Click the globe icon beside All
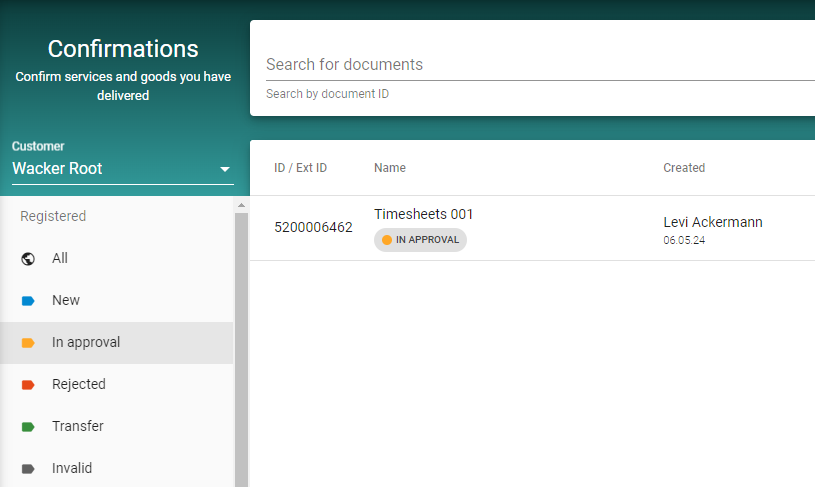 (28, 258)
